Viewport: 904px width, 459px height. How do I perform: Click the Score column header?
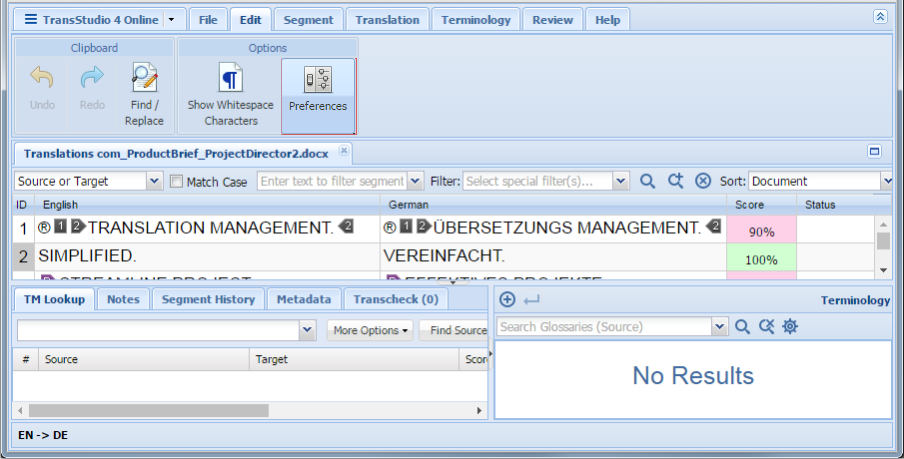coord(761,205)
